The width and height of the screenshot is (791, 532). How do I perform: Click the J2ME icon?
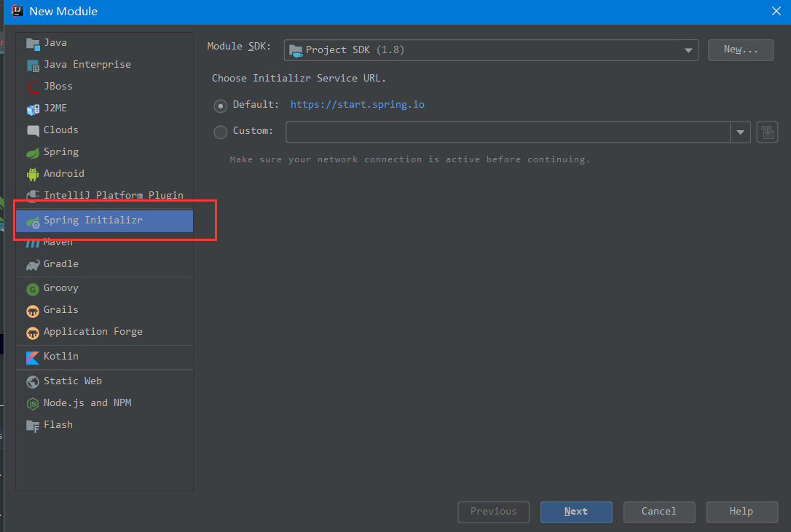(x=33, y=109)
